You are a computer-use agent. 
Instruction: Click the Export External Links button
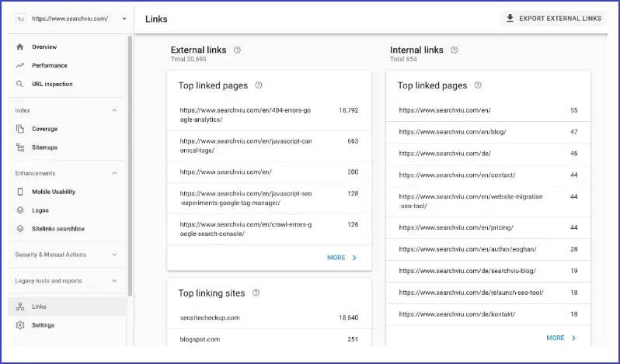pyautogui.click(x=553, y=19)
